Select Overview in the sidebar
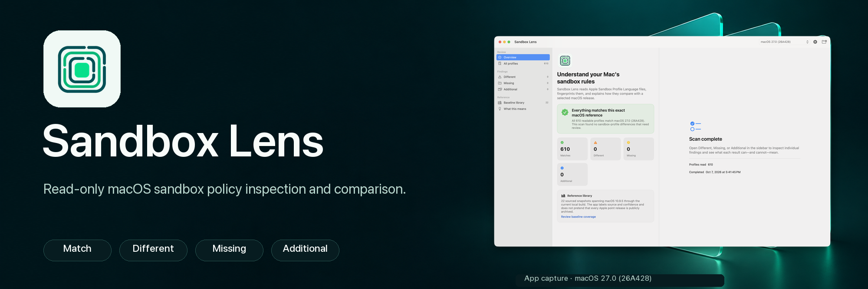This screenshot has height=289, width=868. point(523,57)
